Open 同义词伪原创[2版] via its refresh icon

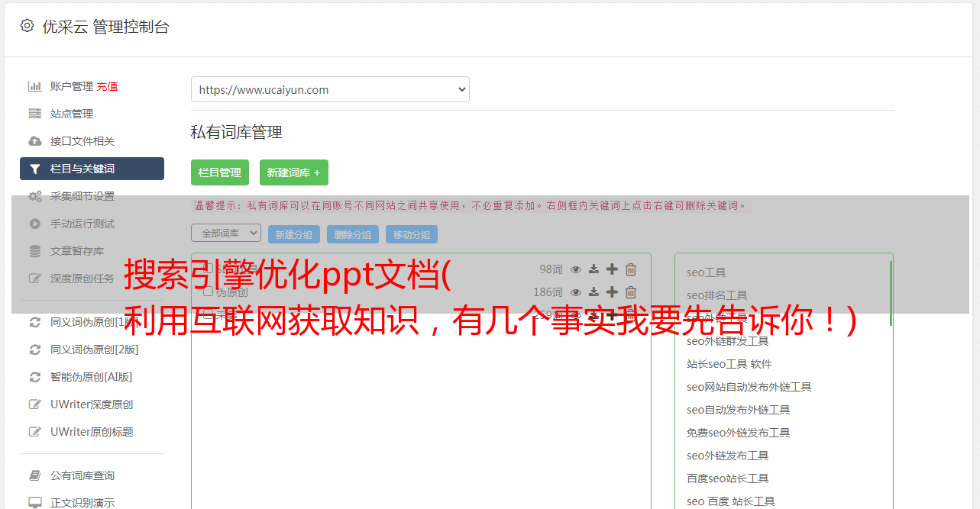tap(35, 350)
